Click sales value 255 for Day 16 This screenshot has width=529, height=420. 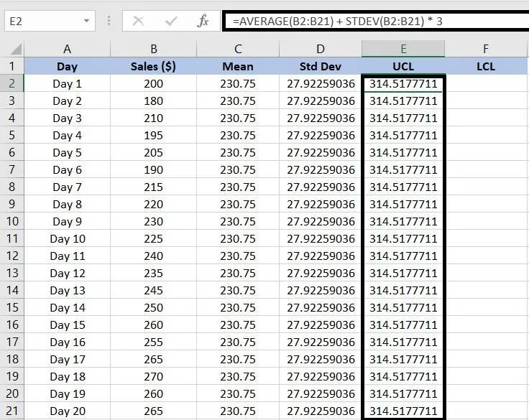pyautogui.click(x=154, y=342)
